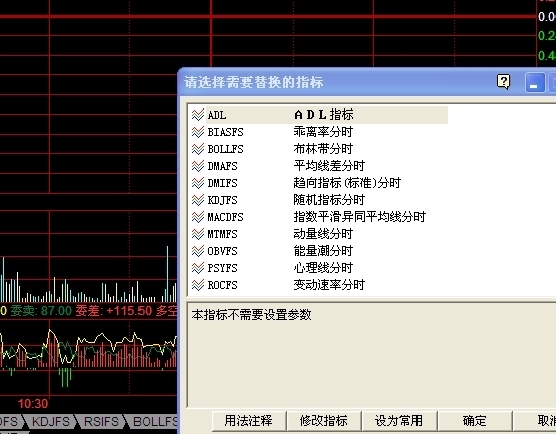Image resolution: width=556 pixels, height=434 pixels.
Task: Confirm with the 确定 button
Action: [x=475, y=421]
